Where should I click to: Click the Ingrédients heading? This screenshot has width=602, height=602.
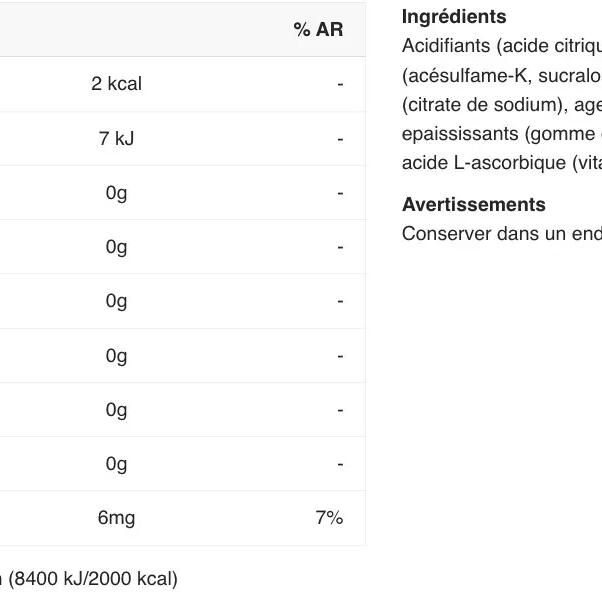[454, 17]
